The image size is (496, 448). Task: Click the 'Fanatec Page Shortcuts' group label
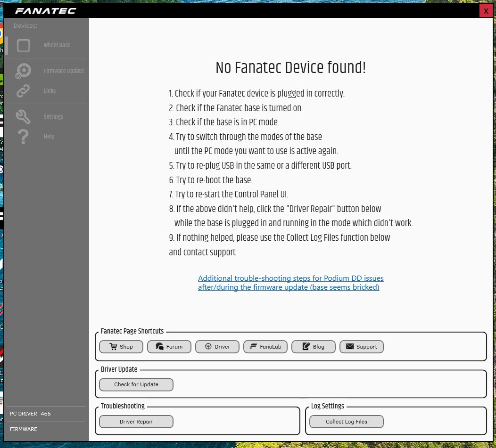(x=132, y=331)
